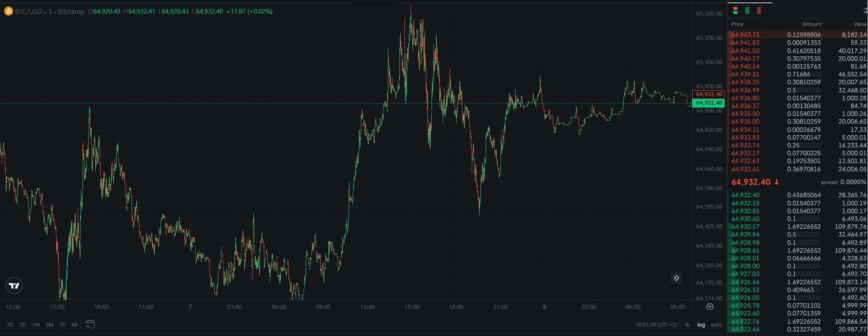
Task: Open the go-to-date calendar icon
Action: click(90, 324)
